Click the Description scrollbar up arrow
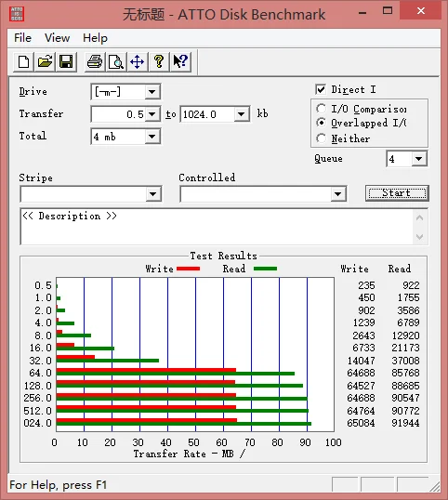Image resolution: width=448 pixels, height=500 pixels. point(419,218)
